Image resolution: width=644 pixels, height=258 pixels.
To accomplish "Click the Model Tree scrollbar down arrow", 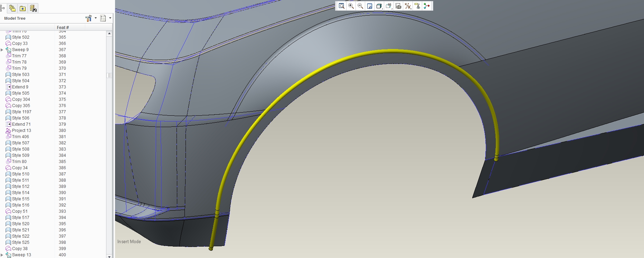I will click(110, 256).
